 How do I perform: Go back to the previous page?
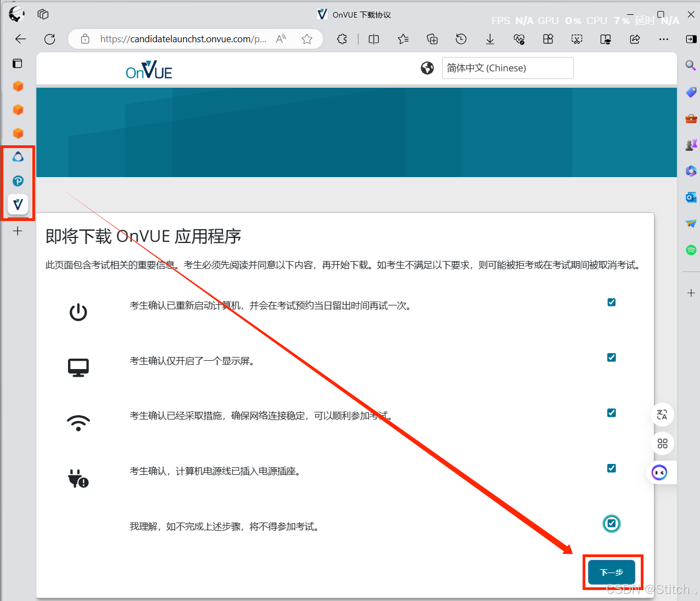coord(20,39)
